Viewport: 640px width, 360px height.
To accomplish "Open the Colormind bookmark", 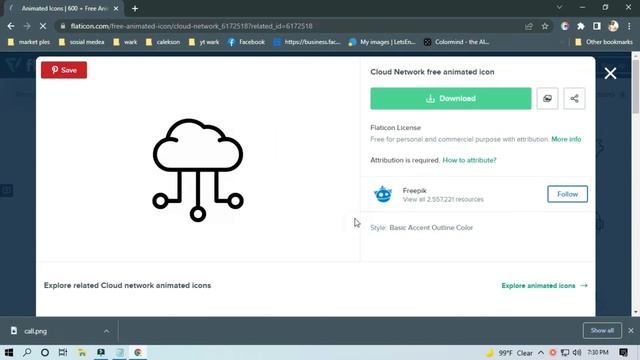I will tap(456, 42).
